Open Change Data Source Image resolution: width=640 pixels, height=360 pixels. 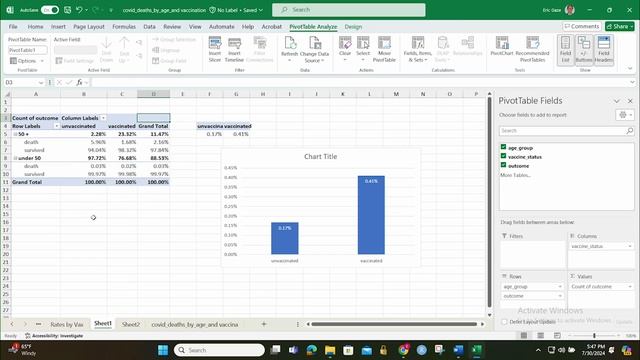click(314, 49)
